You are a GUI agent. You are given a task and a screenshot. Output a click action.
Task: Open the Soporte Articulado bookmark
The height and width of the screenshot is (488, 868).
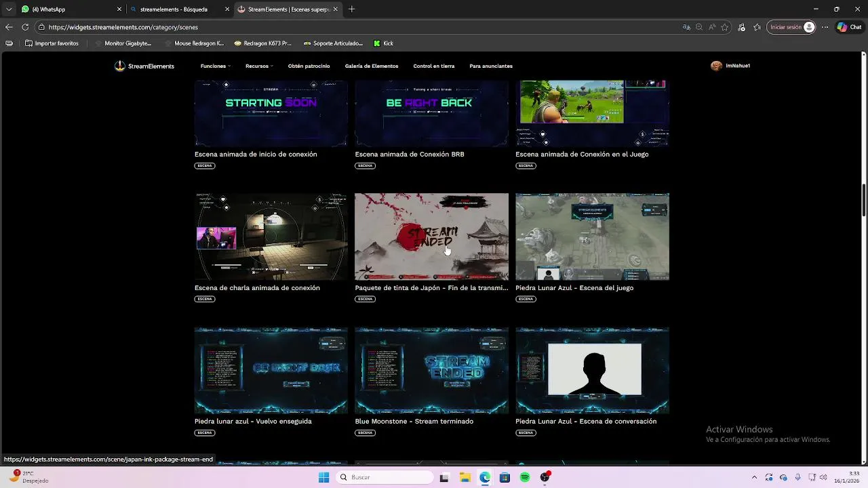(333, 43)
